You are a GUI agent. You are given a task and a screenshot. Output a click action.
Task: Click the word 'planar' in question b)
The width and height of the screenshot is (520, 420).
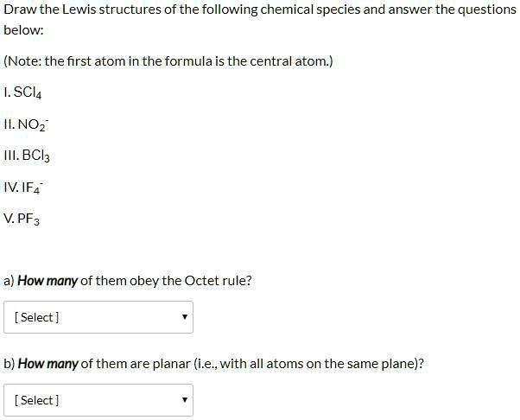click(171, 364)
